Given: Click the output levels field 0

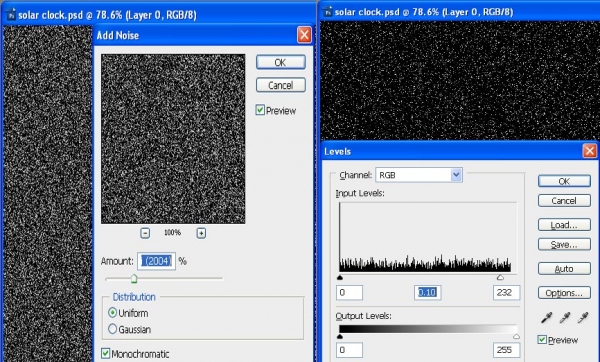Looking at the screenshot, I should tap(349, 350).
